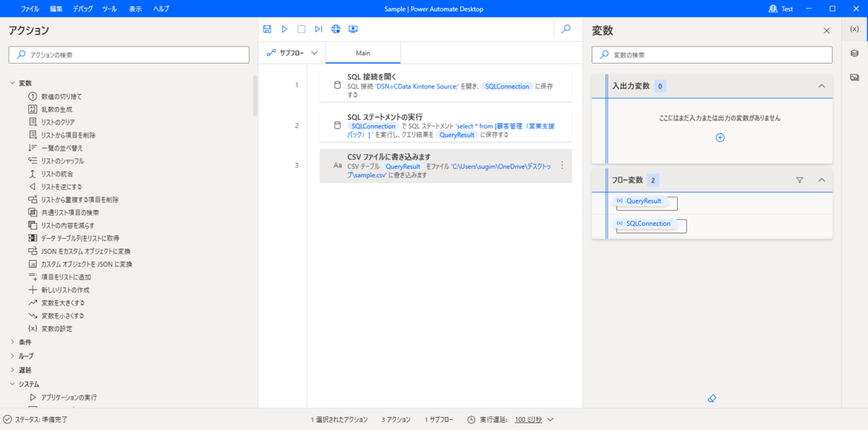Open the Desktop recorder monitor icon

pos(353,29)
